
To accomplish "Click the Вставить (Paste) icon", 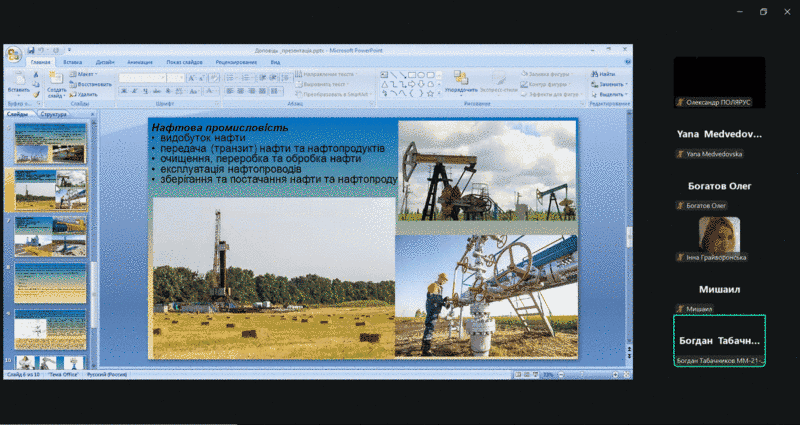I will (18, 80).
